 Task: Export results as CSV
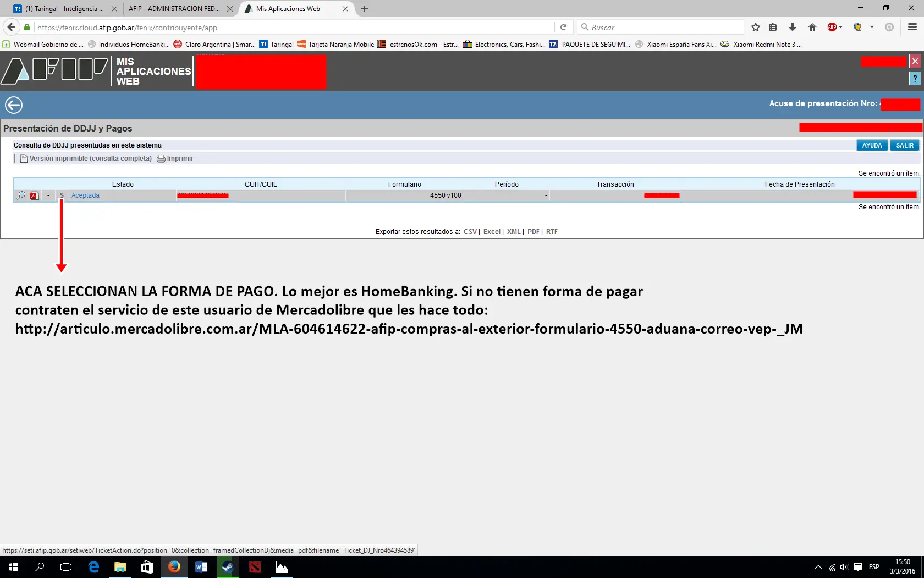pos(470,232)
